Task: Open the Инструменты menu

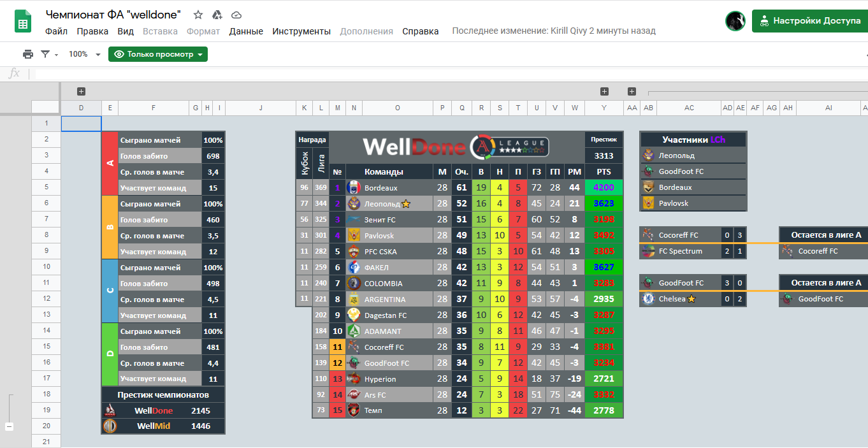Action: 301,31
